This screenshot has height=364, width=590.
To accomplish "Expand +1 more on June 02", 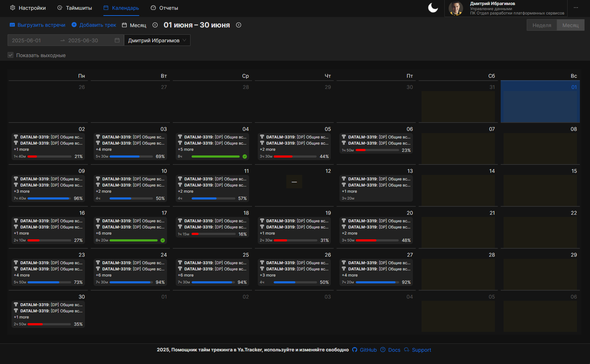I will pos(21,149).
